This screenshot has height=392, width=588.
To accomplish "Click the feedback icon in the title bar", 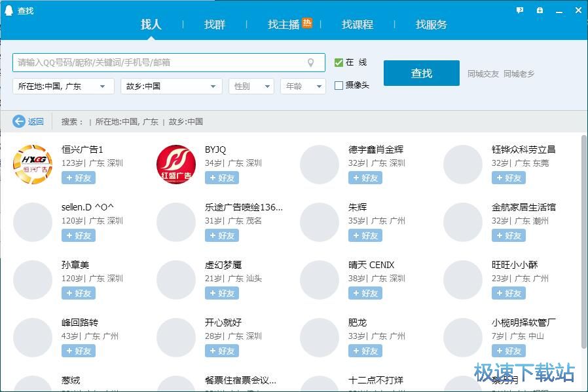I will tap(520, 10).
